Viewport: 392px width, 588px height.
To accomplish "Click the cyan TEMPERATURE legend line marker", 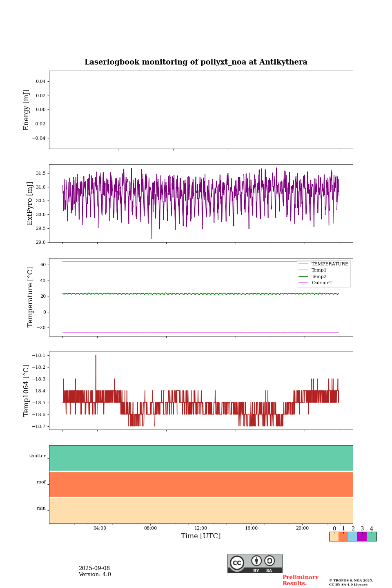I will 303,264.
